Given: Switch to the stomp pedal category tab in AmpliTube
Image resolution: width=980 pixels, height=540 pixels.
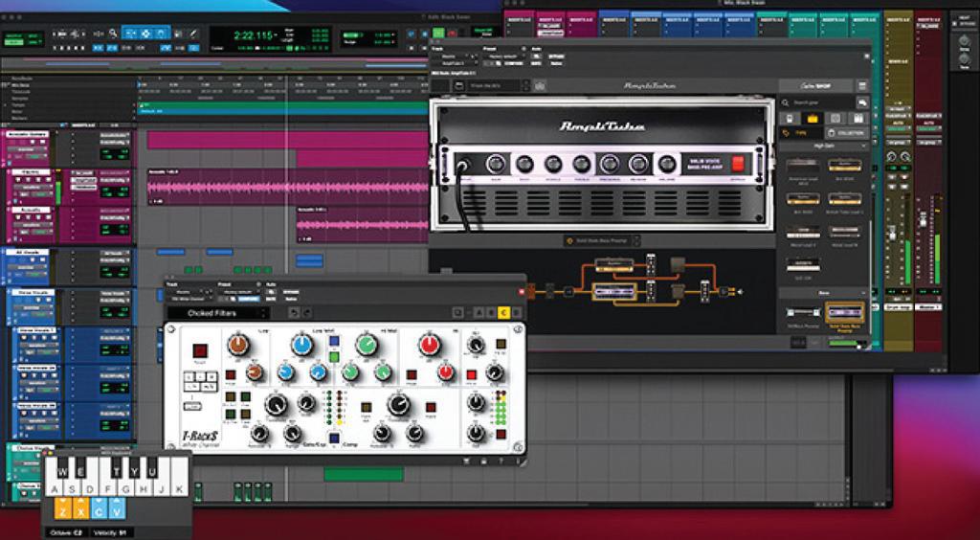Looking at the screenshot, I should tap(790, 118).
